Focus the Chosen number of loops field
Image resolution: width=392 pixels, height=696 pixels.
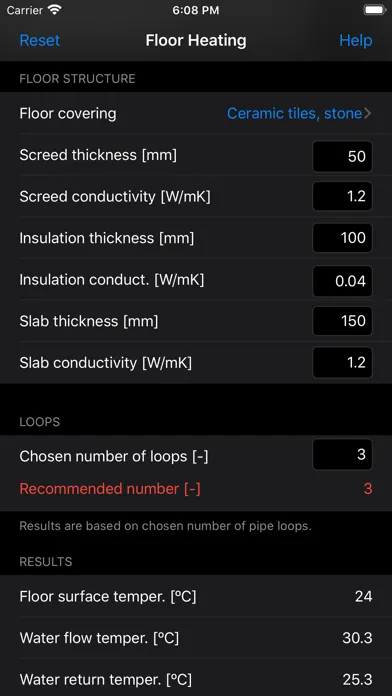[342, 455]
